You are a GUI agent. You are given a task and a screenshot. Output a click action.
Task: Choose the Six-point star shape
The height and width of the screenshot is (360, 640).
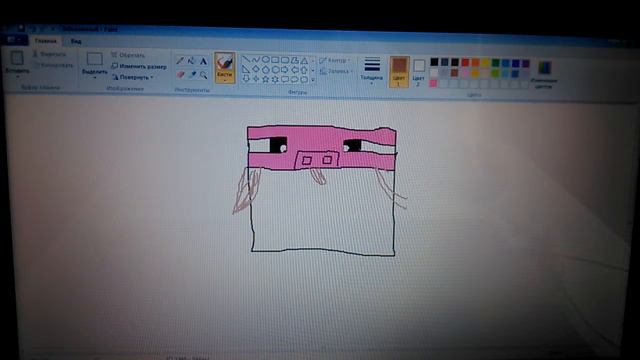coord(275,79)
